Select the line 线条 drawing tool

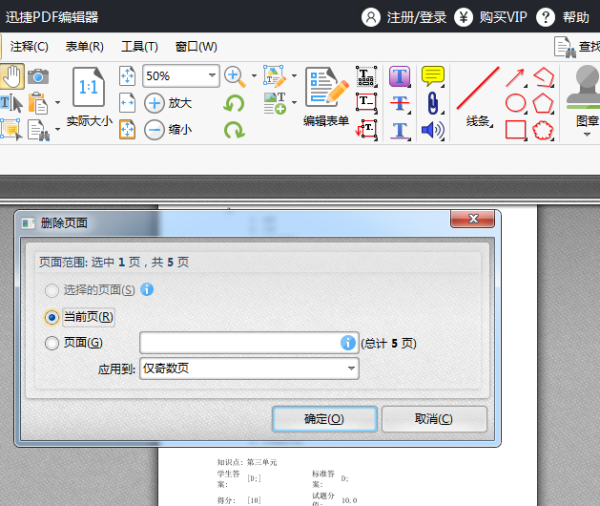478,96
